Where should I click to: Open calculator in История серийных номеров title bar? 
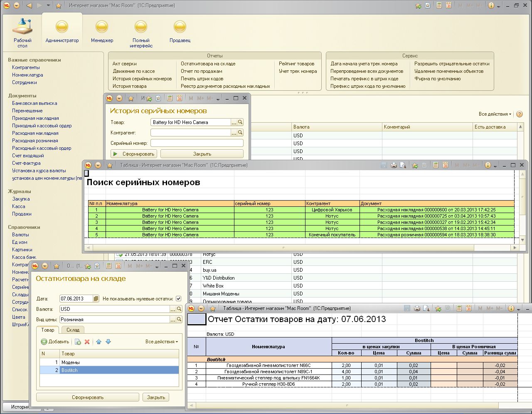pos(170,98)
